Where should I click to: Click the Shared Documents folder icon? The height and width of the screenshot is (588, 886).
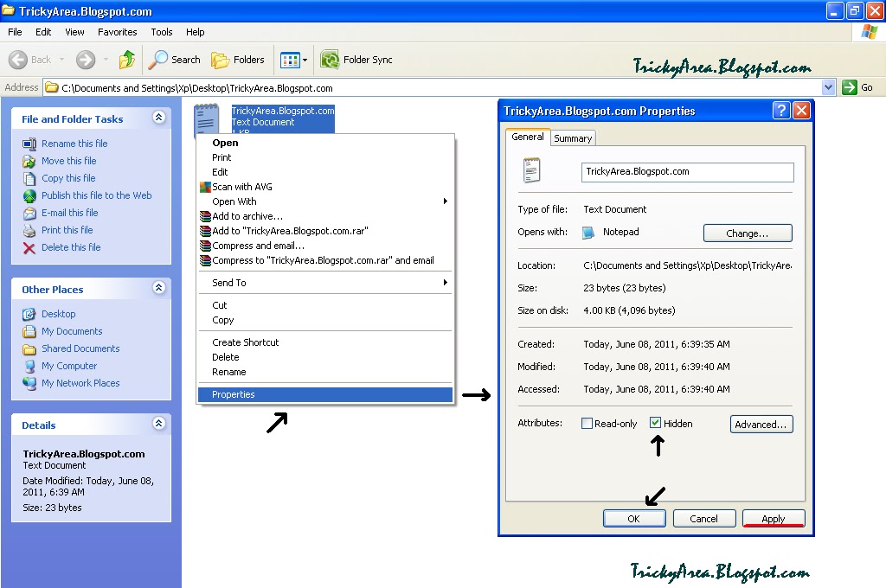pos(29,349)
